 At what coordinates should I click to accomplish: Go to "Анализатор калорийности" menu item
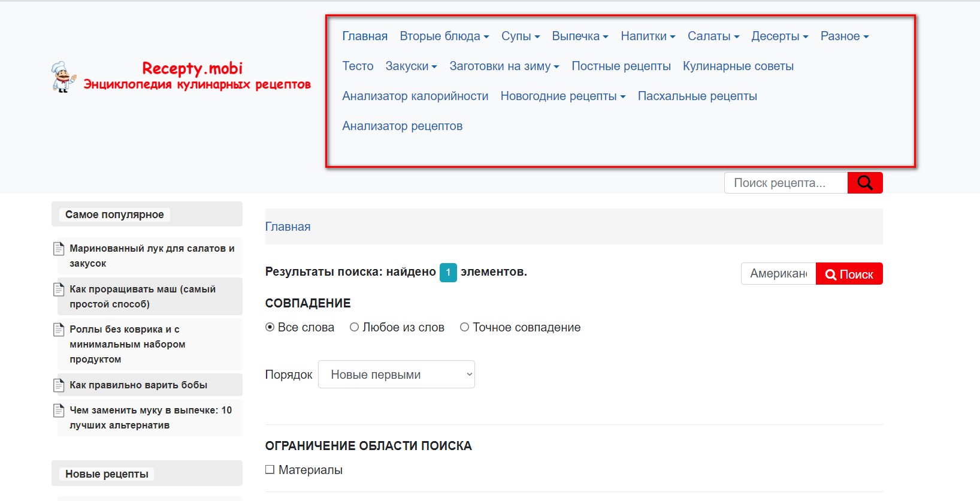pos(415,96)
